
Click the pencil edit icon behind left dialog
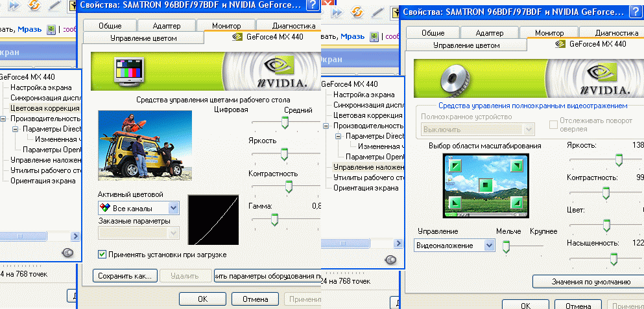point(55,5)
